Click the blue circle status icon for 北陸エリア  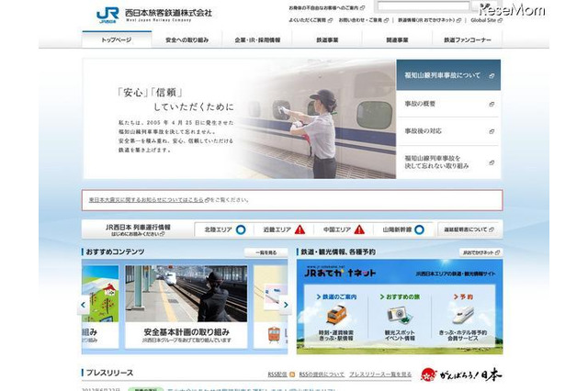coord(241,229)
